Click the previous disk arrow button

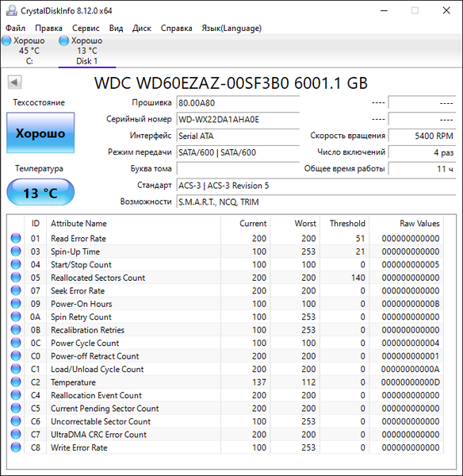coord(14,83)
